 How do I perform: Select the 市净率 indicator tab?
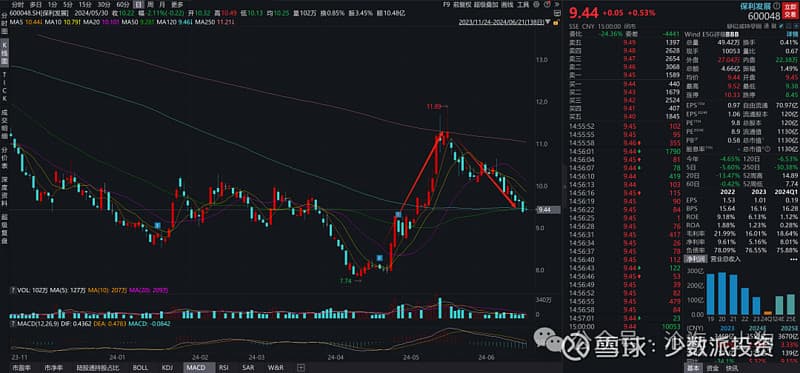pos(53,367)
